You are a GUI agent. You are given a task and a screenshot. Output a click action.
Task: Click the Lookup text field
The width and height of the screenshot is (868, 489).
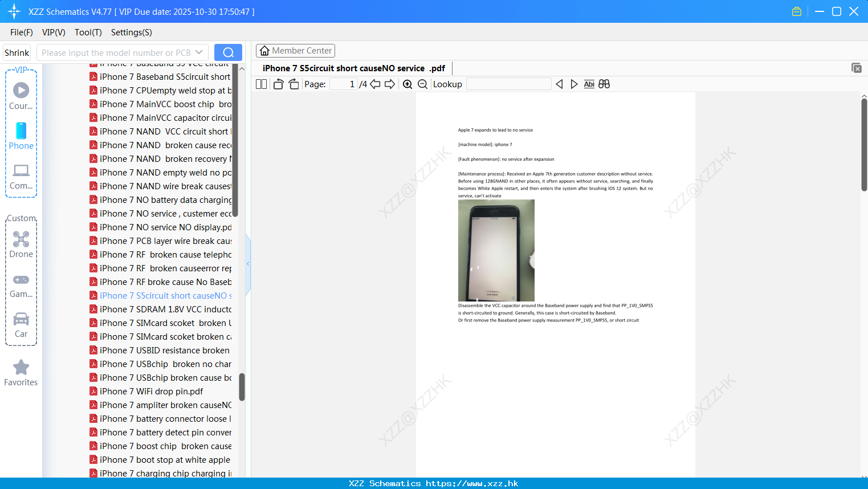coord(509,84)
